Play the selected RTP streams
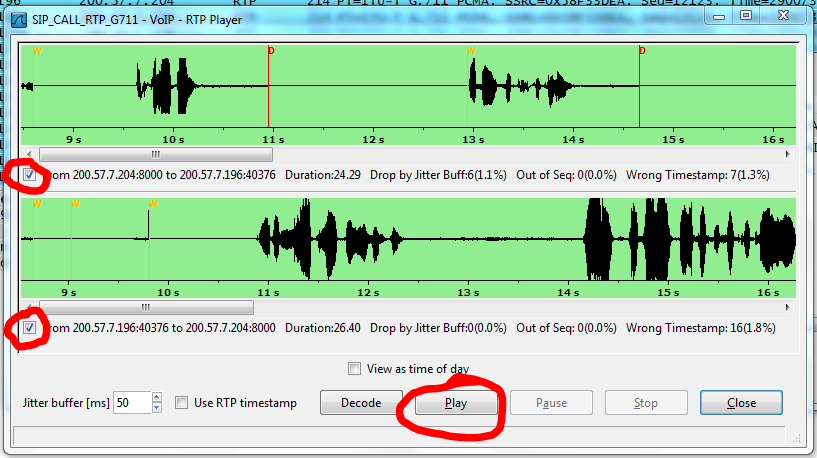817x458 pixels. point(455,403)
